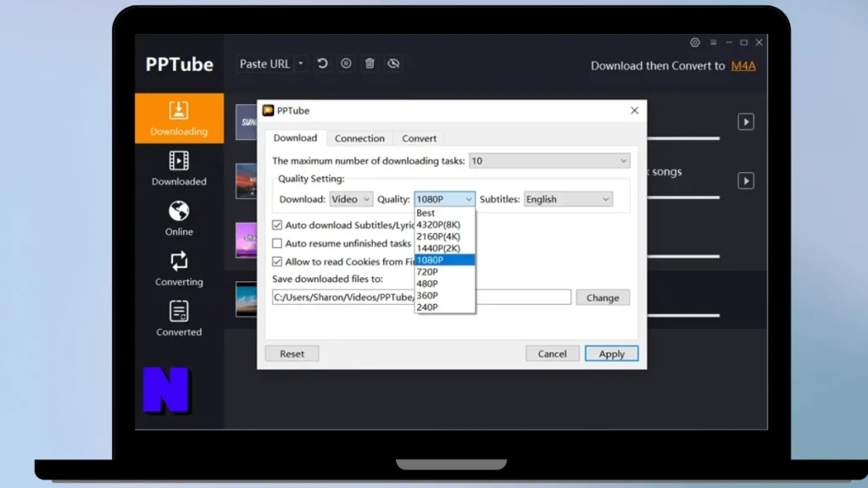This screenshot has height=488, width=868.
Task: Select 1440P(2K) quality option
Action: click(x=444, y=248)
